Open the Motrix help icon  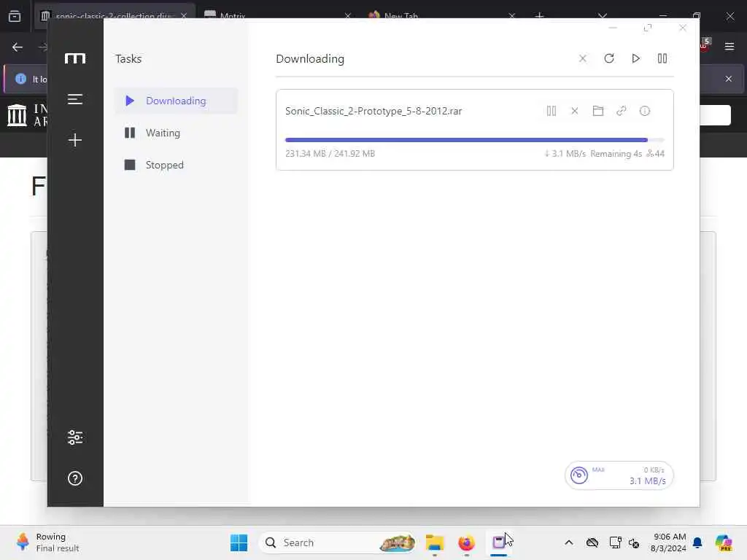pos(75,478)
